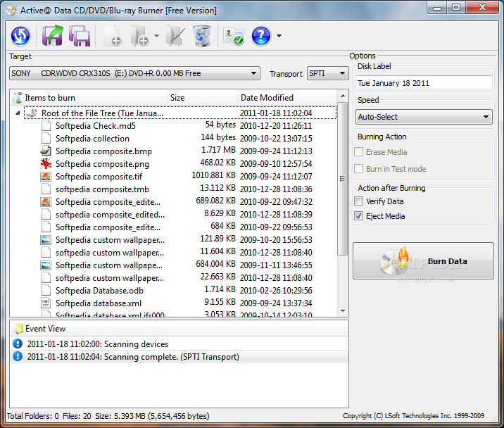This screenshot has width=504, height=428.
Task: Select Softpedia Database.odb file
Action: pyautogui.click(x=99, y=291)
